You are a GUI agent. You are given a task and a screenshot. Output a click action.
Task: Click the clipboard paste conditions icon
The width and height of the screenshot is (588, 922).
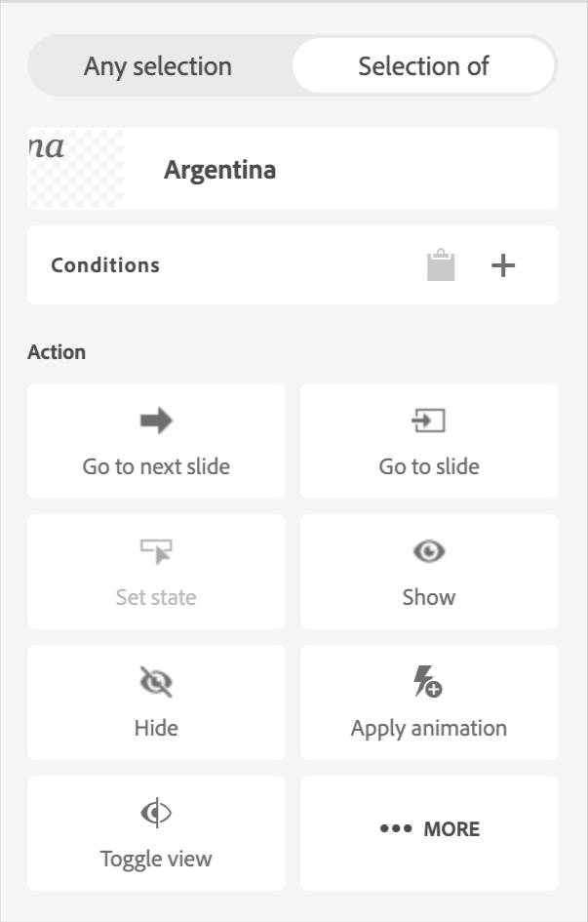441,265
